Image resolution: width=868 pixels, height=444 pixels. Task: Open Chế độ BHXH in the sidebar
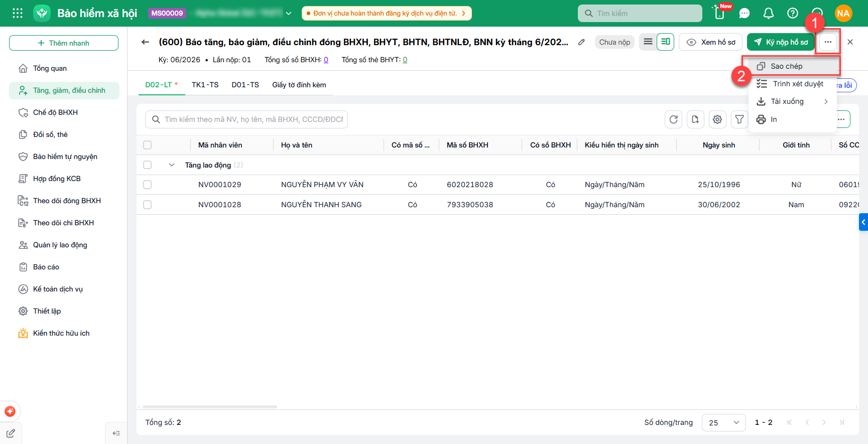[64, 112]
